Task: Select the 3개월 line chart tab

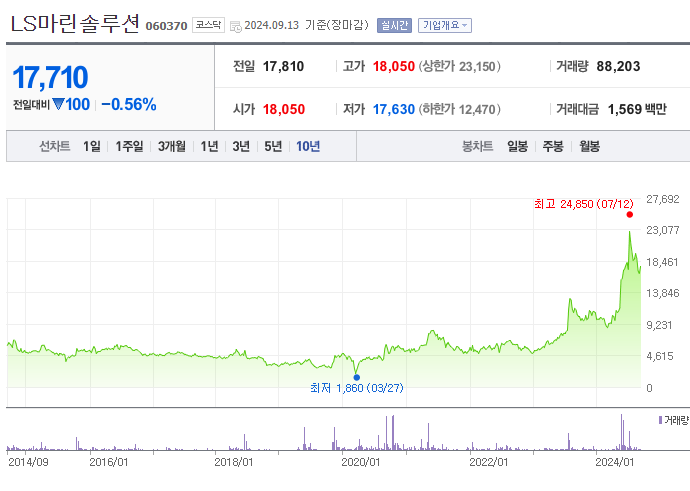Action: [x=172, y=146]
